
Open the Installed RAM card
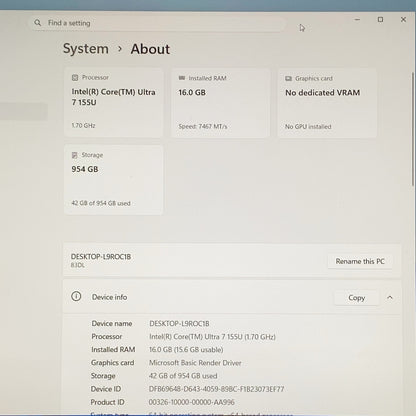click(x=220, y=103)
